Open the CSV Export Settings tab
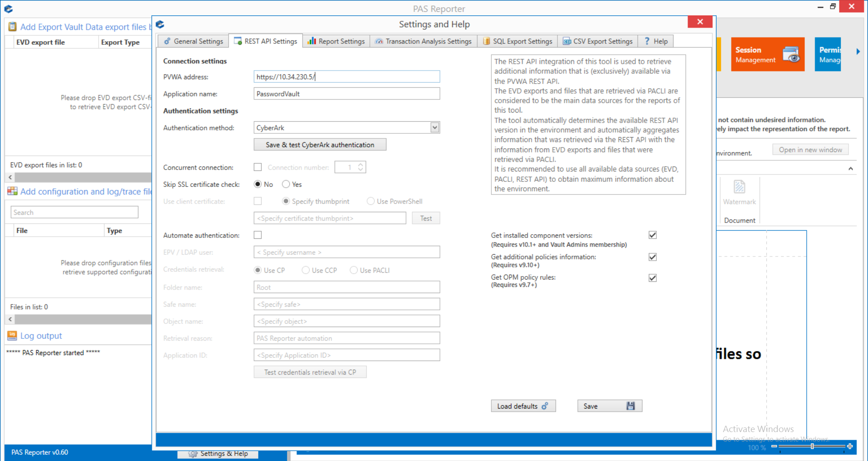 pyautogui.click(x=598, y=41)
